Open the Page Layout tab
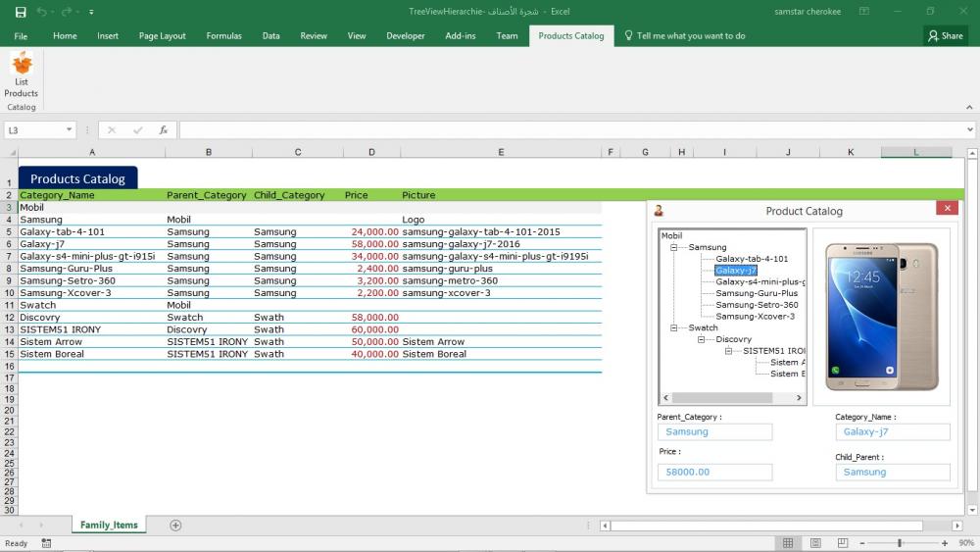Viewport: 980px width, 552px height. click(163, 36)
